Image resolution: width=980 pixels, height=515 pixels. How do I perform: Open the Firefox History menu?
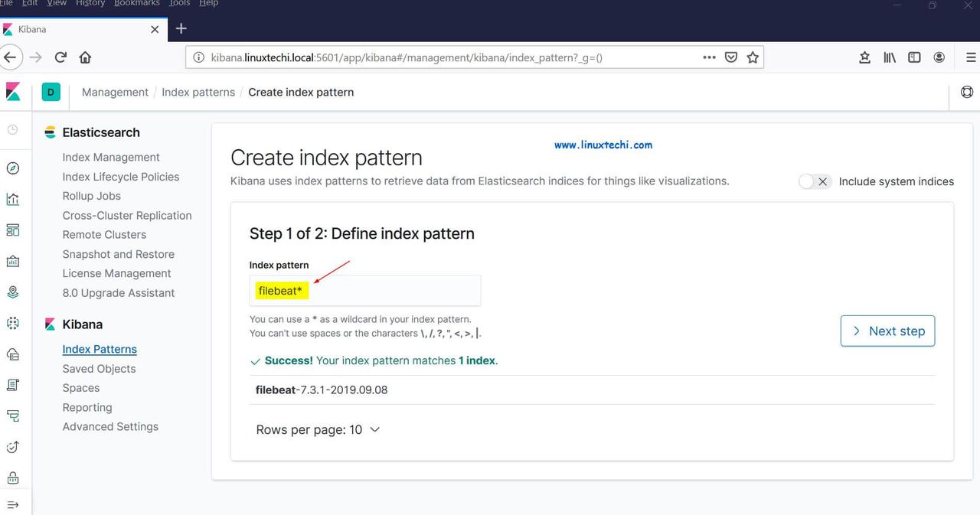click(x=90, y=3)
